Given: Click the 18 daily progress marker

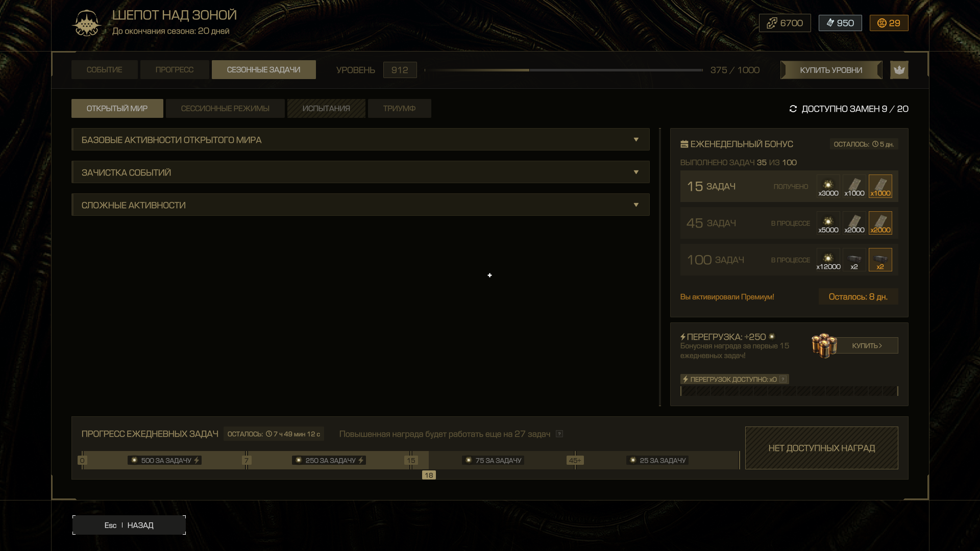Looking at the screenshot, I should [x=429, y=475].
